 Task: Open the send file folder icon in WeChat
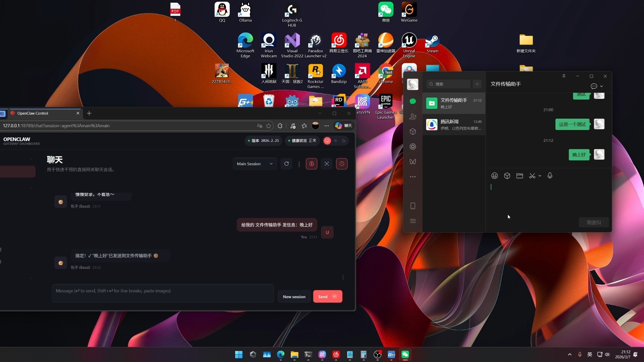coord(520,176)
